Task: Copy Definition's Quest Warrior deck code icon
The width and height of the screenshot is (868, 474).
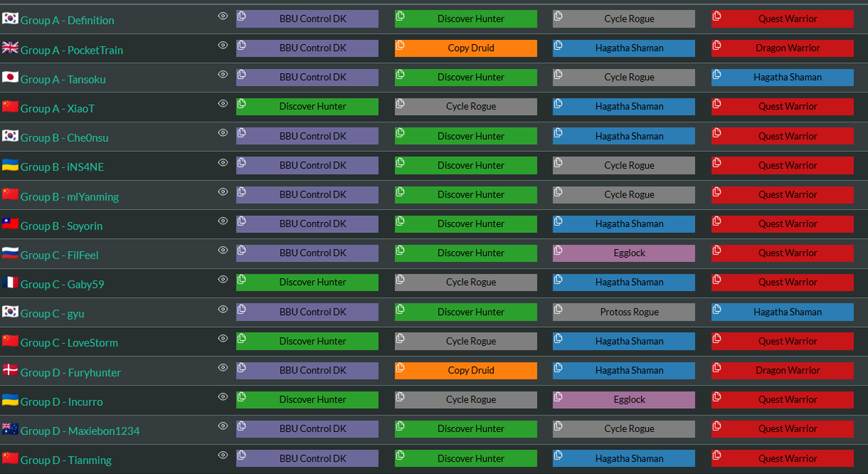Action: pyautogui.click(x=716, y=15)
